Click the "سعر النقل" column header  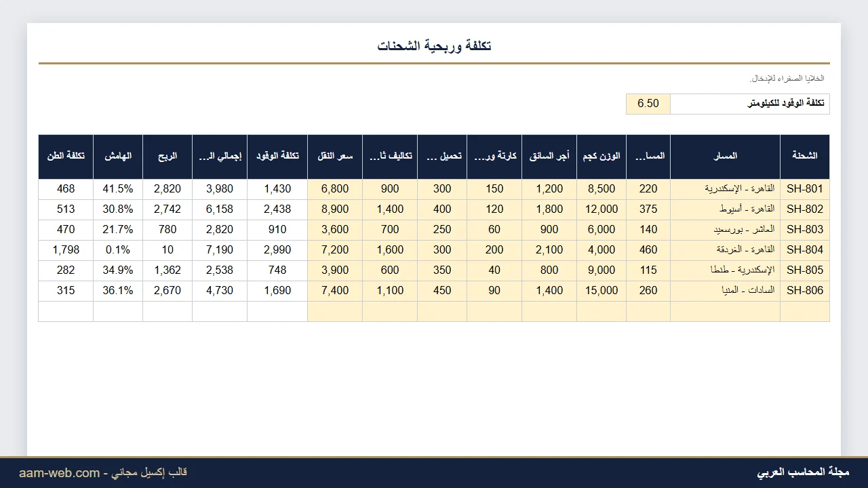[x=335, y=157]
